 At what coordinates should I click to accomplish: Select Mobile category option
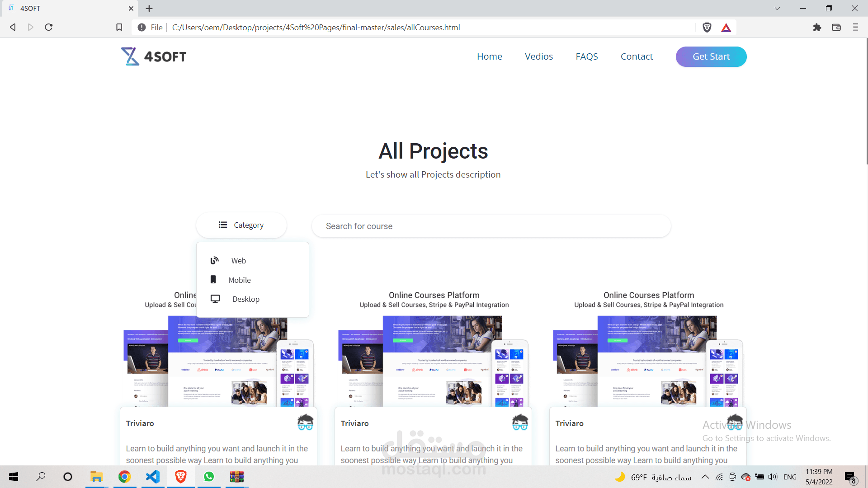239,280
